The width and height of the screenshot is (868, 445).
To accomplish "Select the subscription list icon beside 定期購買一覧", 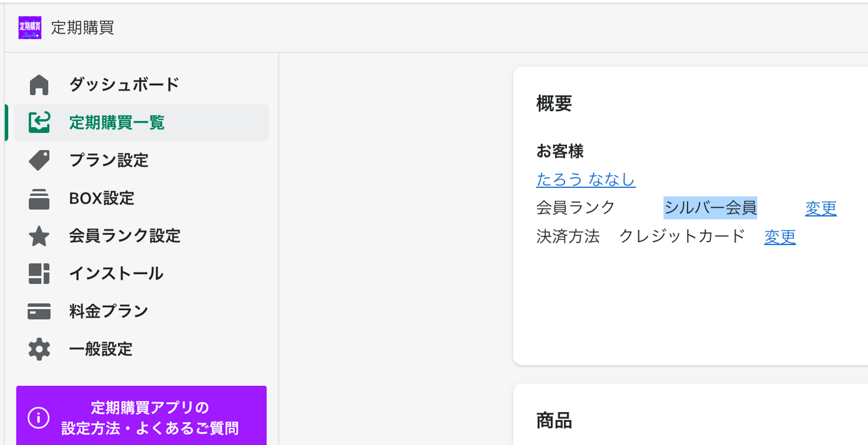I will (39, 122).
